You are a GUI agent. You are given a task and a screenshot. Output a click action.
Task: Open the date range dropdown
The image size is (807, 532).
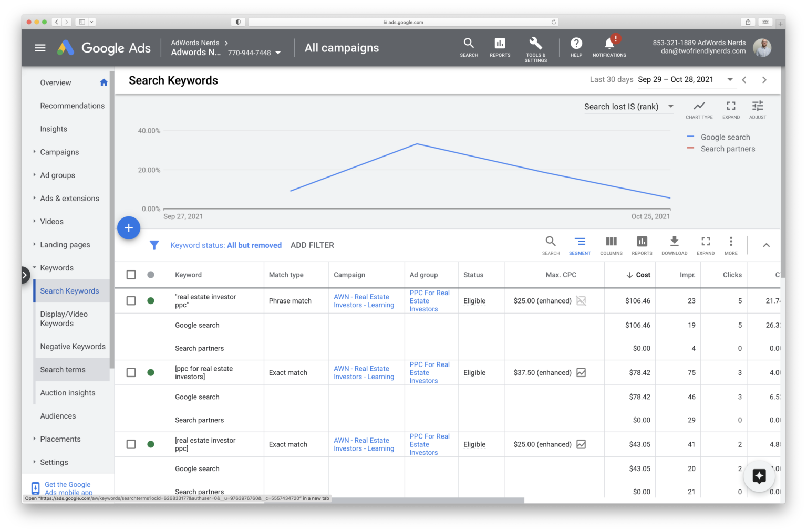click(x=730, y=79)
